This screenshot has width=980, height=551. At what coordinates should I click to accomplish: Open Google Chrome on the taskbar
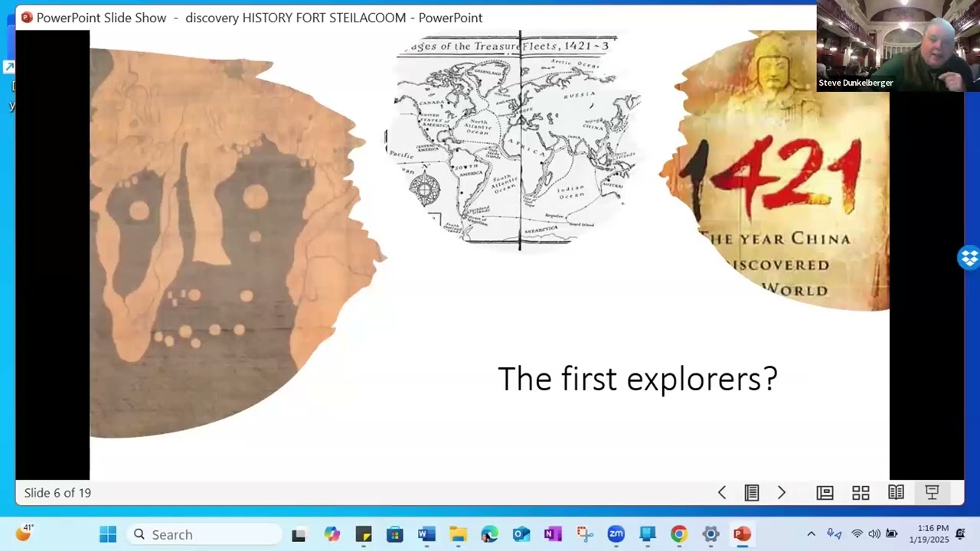[x=679, y=534]
